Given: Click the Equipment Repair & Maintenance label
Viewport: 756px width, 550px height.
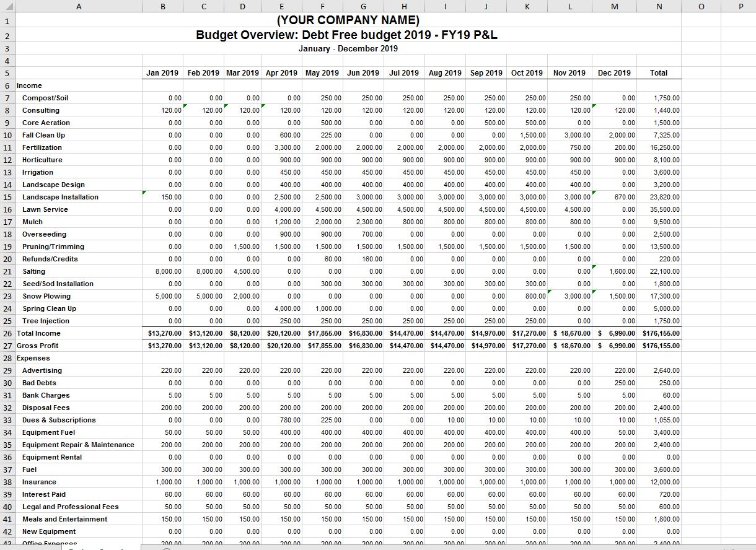Looking at the screenshot, I should 78,445.
